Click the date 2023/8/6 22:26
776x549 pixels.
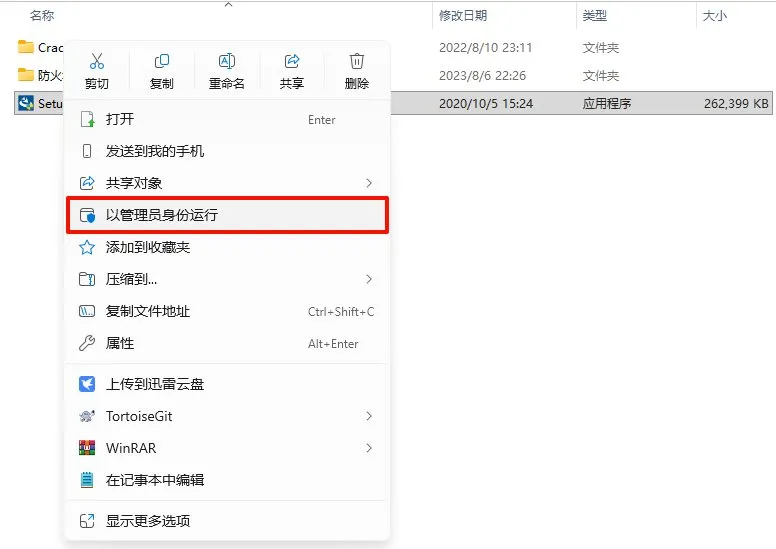483,76
